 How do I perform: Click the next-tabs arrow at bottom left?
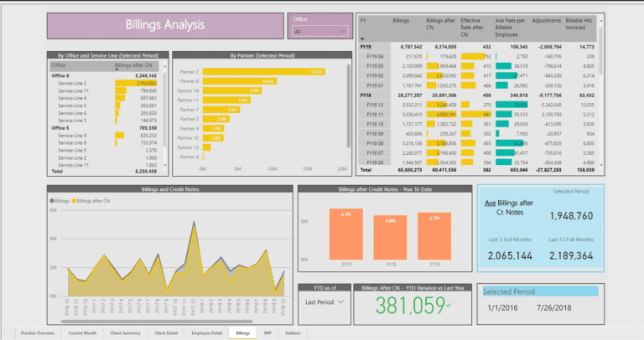pyautogui.click(x=11, y=333)
